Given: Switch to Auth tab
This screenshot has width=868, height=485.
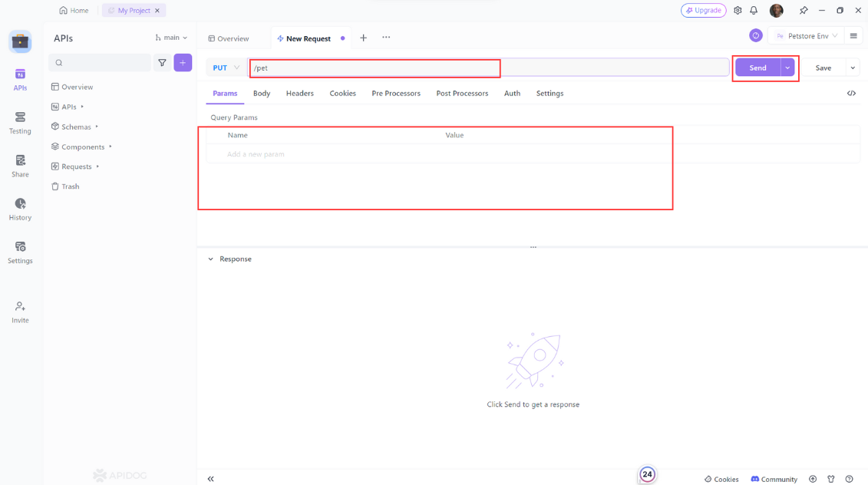Looking at the screenshot, I should (x=512, y=93).
